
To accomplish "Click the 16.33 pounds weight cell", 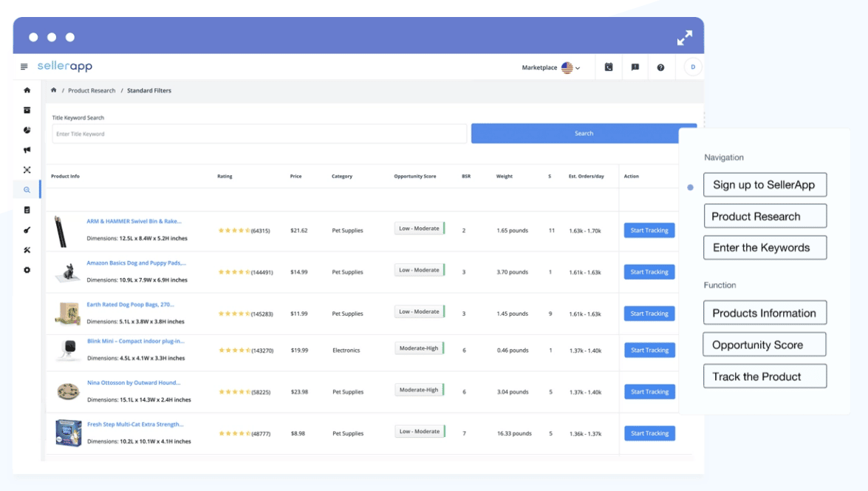I will click(x=514, y=433).
